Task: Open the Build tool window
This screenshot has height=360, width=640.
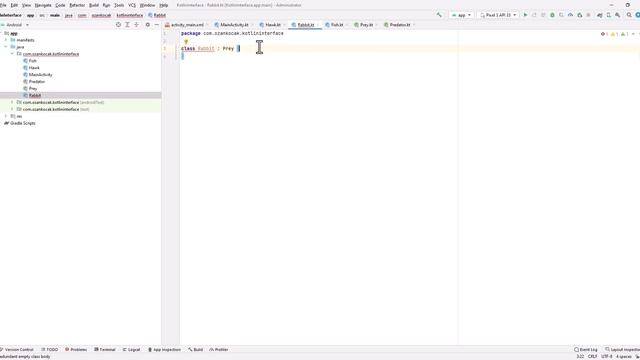Action: (196, 349)
